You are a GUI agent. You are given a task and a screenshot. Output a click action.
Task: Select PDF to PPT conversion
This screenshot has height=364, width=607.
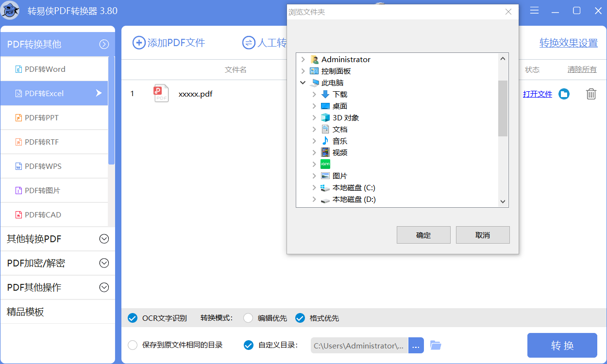pos(54,117)
